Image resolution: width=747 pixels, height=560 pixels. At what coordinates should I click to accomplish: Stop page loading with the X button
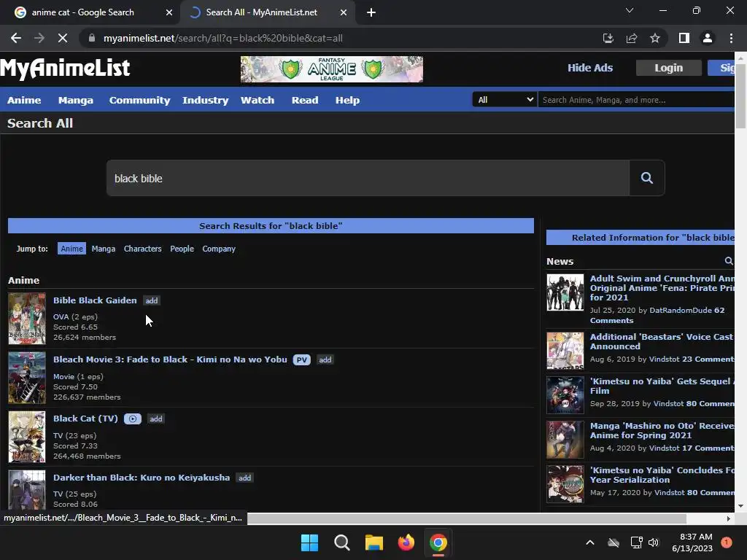pos(63,38)
